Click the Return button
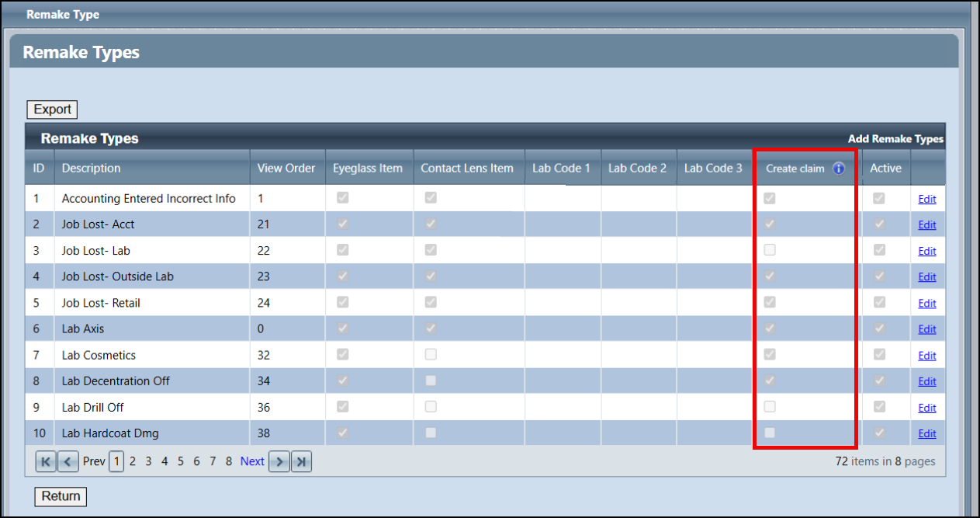Viewport: 980px width, 518px height. coord(61,496)
